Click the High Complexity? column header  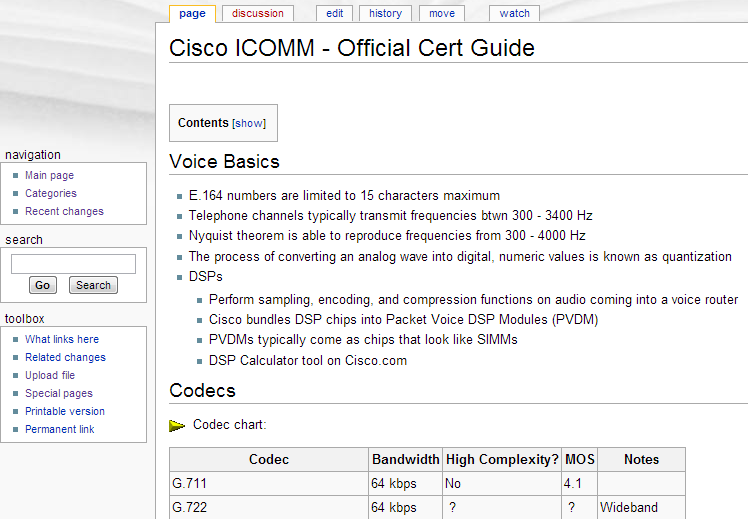click(x=502, y=459)
